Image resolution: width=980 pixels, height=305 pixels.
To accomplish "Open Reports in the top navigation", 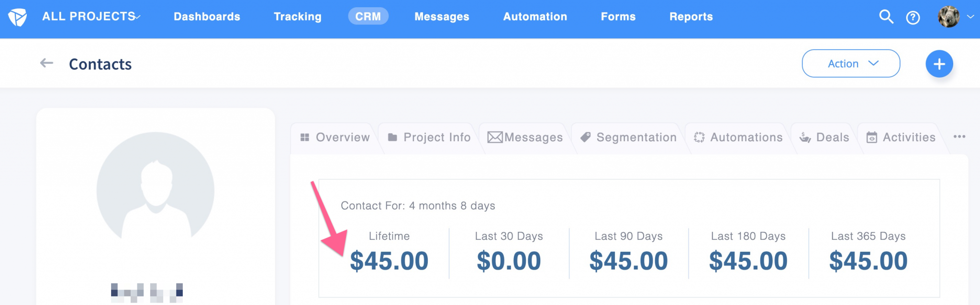I will [691, 17].
